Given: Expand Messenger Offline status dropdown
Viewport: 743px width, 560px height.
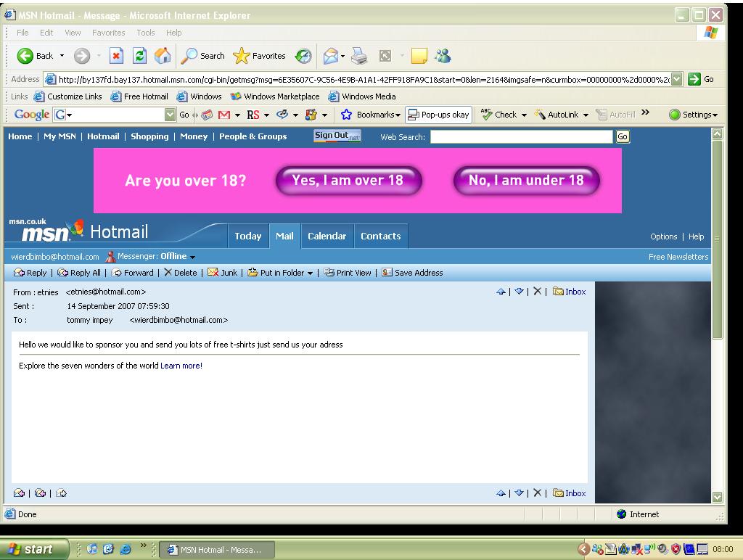Looking at the screenshot, I should [192, 257].
